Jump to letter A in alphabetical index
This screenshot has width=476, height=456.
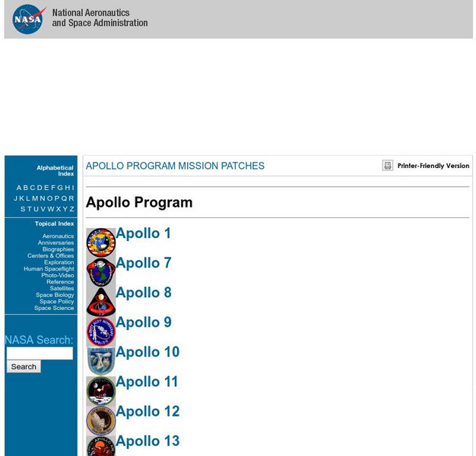(19, 188)
